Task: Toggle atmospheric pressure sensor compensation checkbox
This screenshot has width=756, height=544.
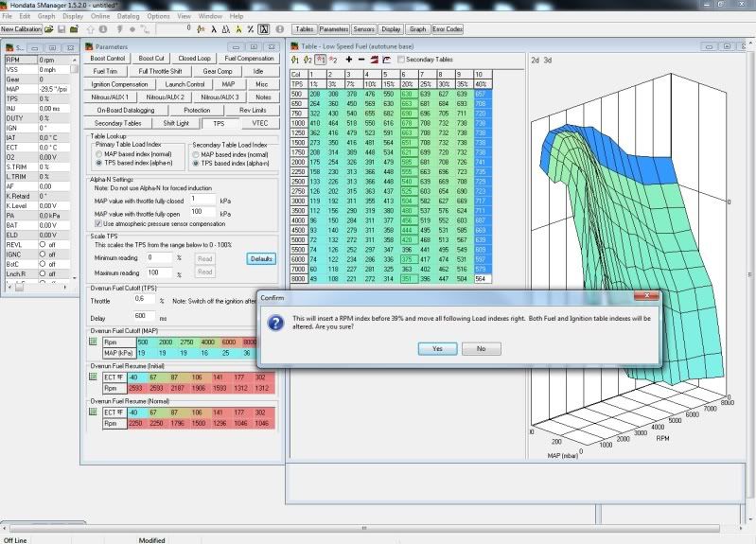Action: pos(96,223)
